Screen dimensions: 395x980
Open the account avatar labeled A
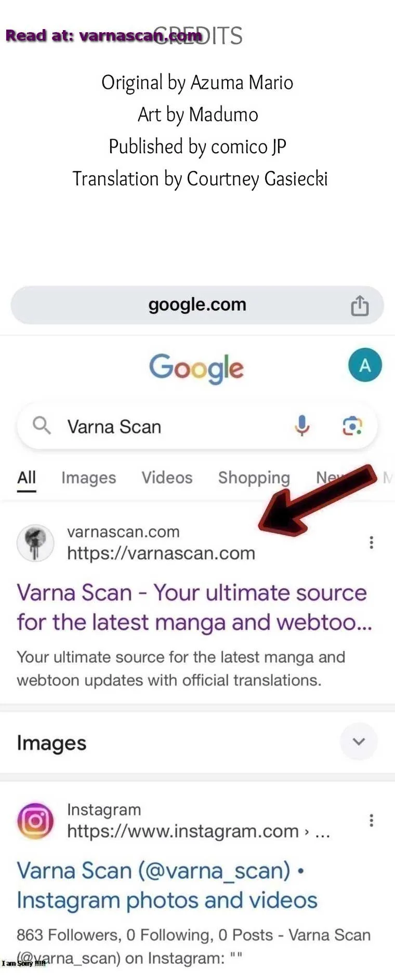click(x=365, y=365)
